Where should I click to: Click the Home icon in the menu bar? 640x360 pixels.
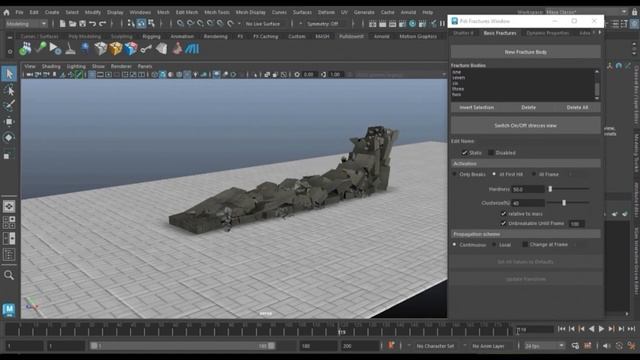coord(7,12)
